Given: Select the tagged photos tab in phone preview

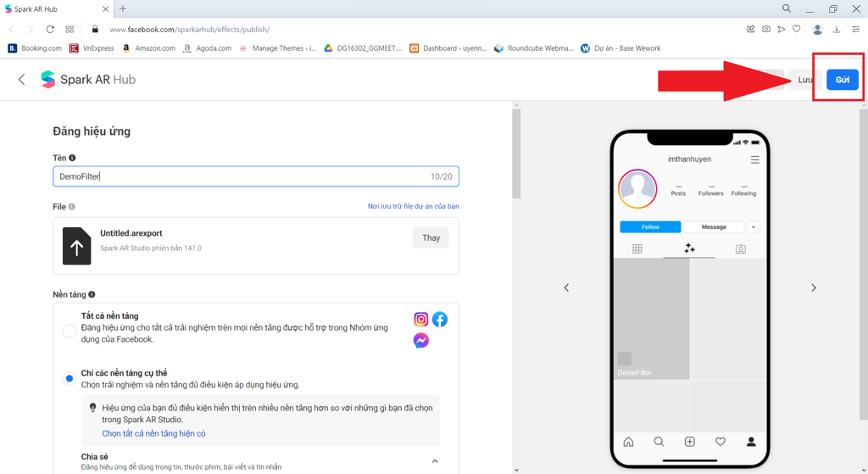Looking at the screenshot, I should coord(740,249).
